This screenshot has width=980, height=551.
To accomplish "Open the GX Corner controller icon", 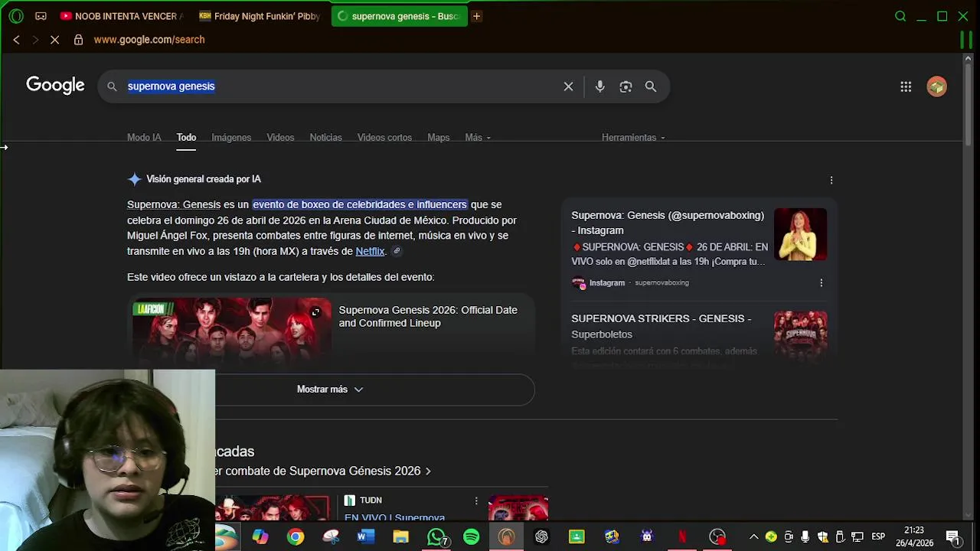I will tap(41, 16).
